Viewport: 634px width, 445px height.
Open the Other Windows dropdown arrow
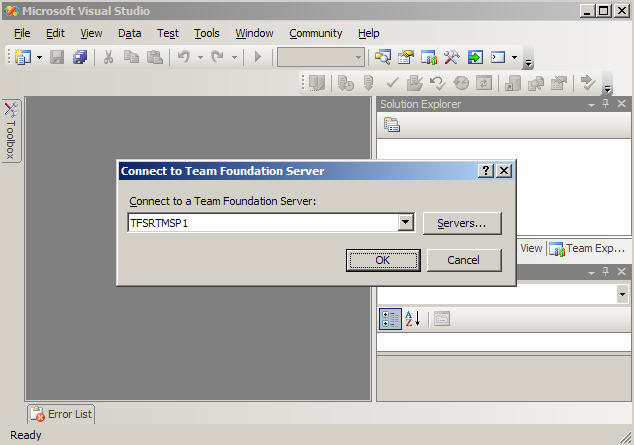(514, 57)
